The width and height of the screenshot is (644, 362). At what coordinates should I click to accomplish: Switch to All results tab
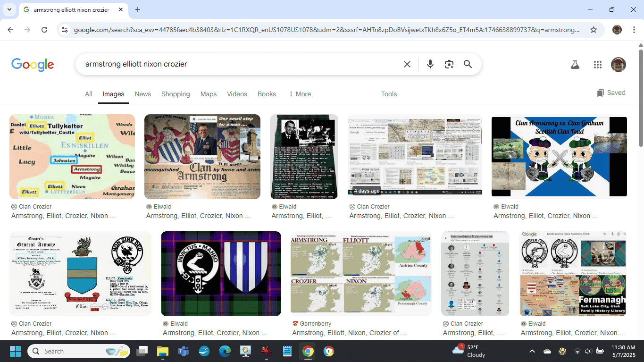point(88,94)
